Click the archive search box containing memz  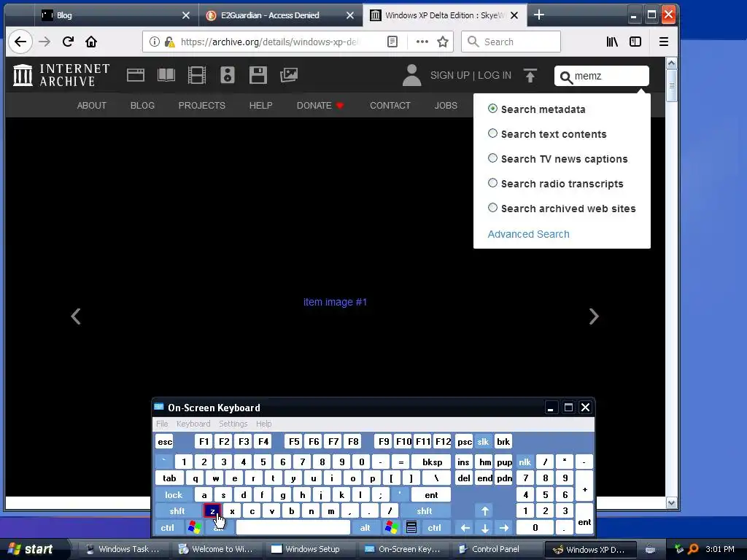601,76
